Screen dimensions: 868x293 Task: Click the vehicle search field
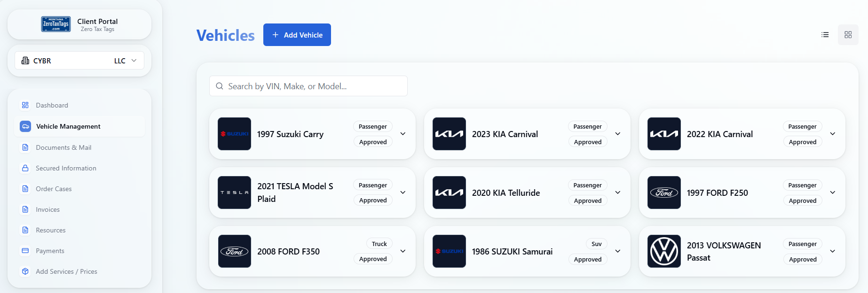point(308,86)
